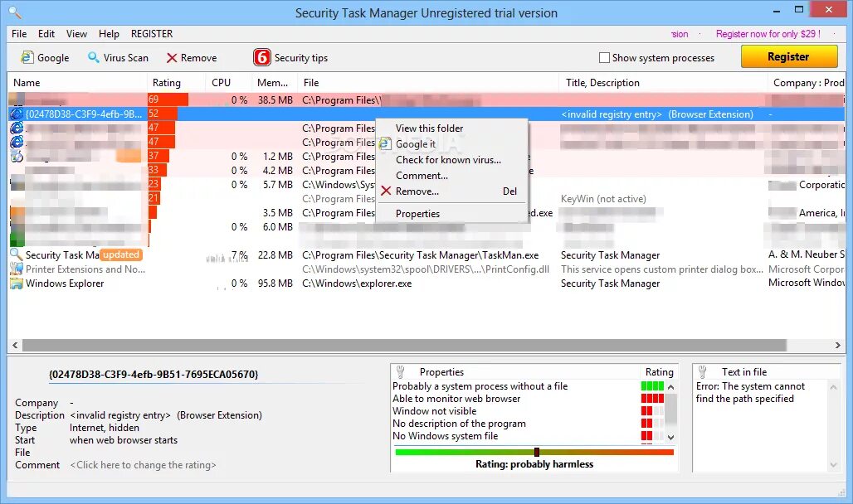Click the C:\Windows\explorer.exe path cell

[x=357, y=283]
